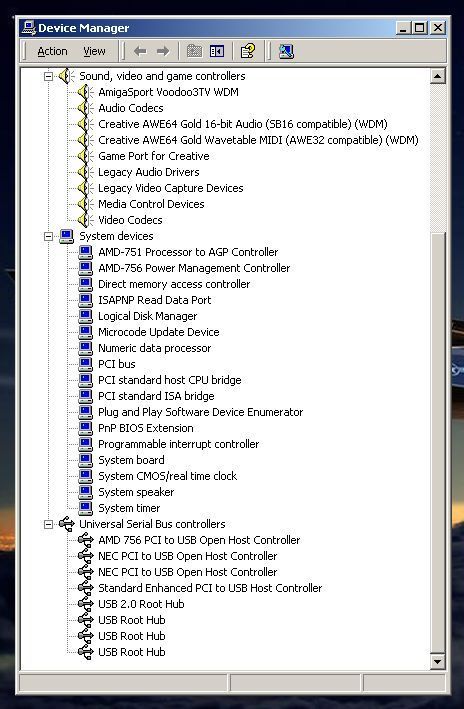Toggle the console tree pane icon
464x709 pixels.
217,51
